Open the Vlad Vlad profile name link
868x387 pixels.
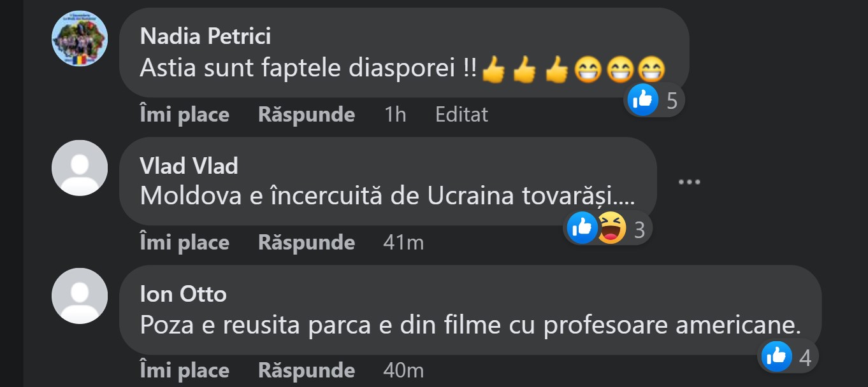(x=189, y=166)
